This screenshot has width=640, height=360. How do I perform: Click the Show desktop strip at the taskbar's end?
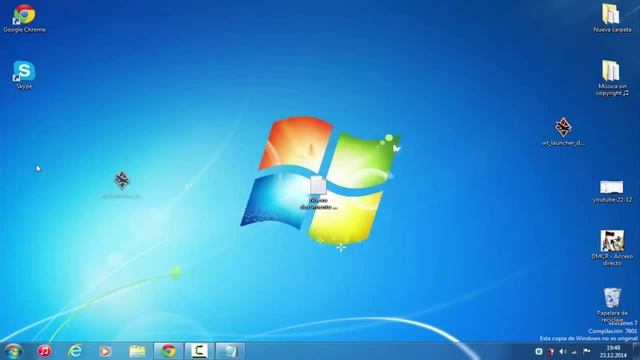tap(636, 351)
